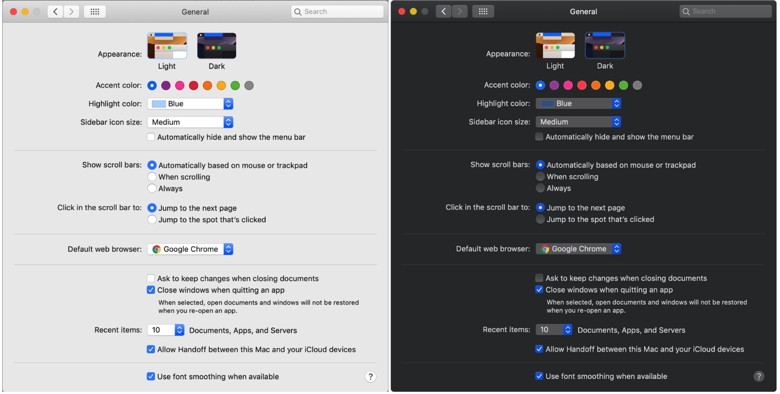
Task: Select 'Jump to the spot that's clicked' light window
Action: coord(152,219)
